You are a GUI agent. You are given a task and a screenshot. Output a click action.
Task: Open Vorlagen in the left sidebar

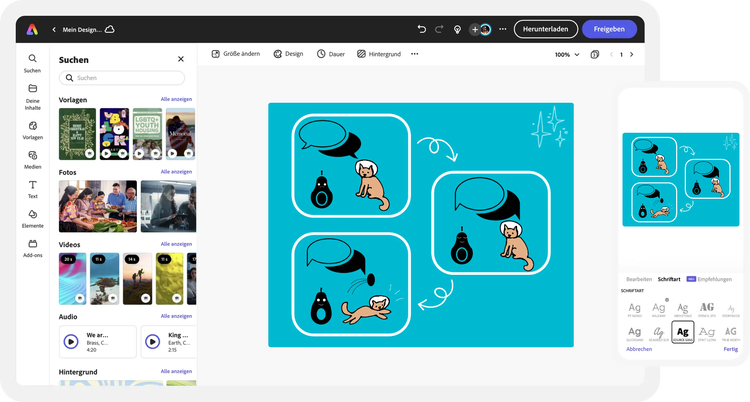33,130
